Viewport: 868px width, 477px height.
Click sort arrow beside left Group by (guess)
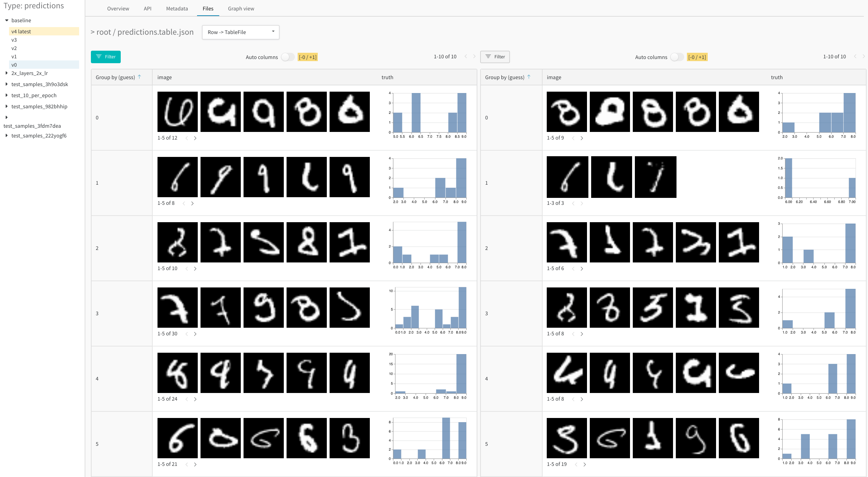pyautogui.click(x=139, y=77)
